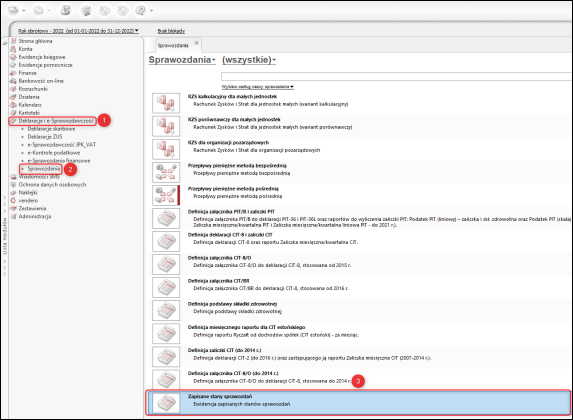Open the fiscal year 2022 selector dropdown
The height and width of the screenshot is (420, 573).
tap(79, 31)
